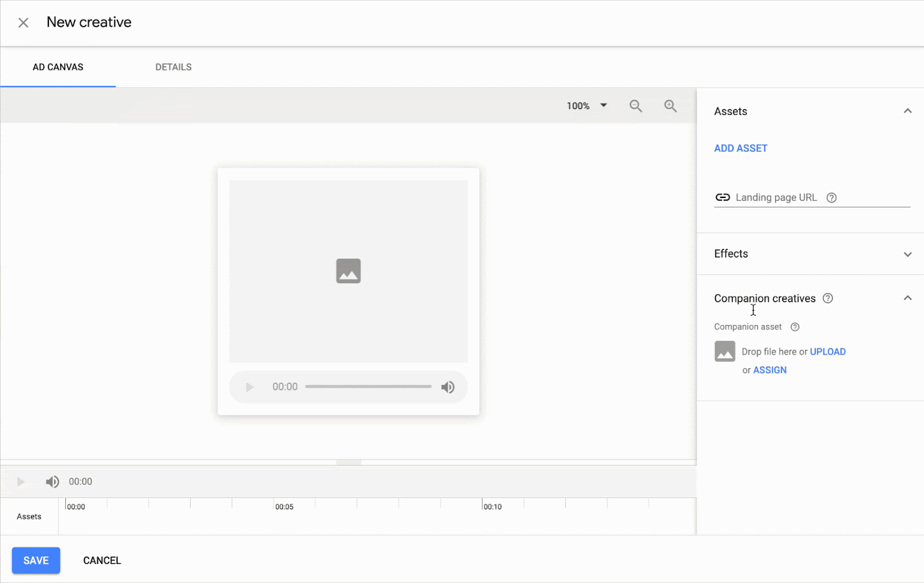This screenshot has width=924, height=583.
Task: Toggle the timeline volume speaker icon
Action: tap(52, 481)
